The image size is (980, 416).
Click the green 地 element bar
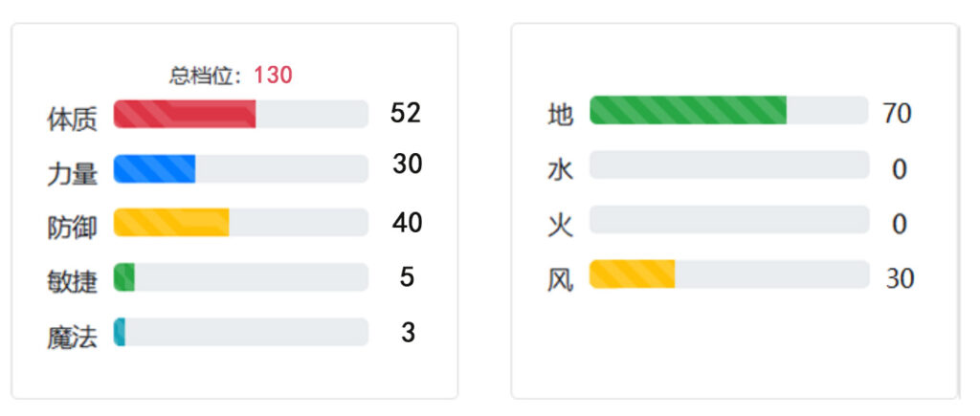tap(729, 110)
